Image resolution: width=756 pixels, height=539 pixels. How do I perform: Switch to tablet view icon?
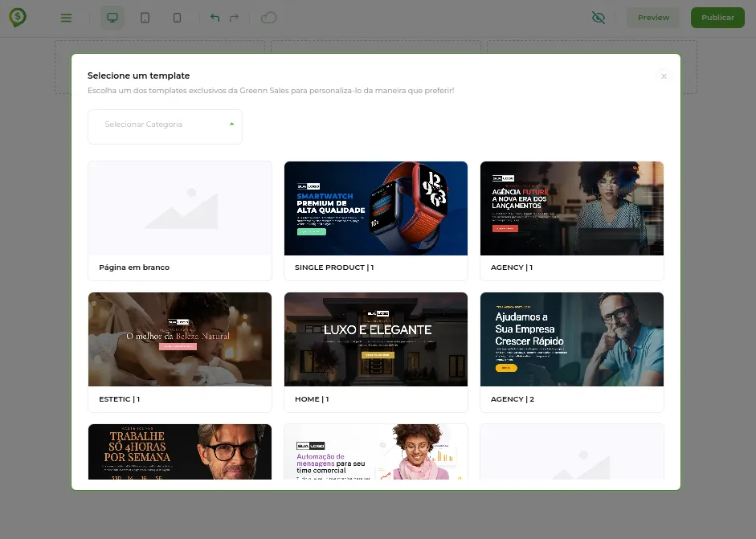145,18
